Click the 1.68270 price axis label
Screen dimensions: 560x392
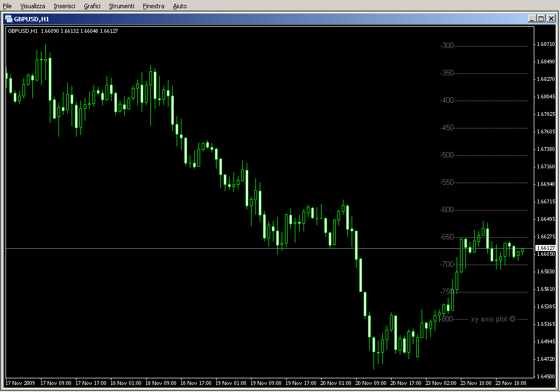(x=546, y=79)
